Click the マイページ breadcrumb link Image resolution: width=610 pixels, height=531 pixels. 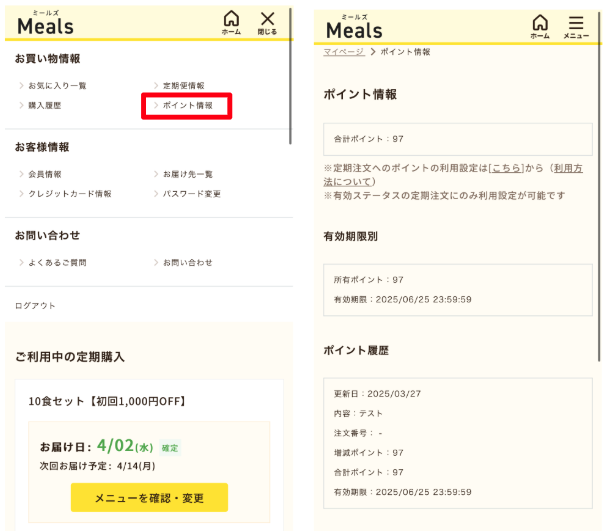(343, 50)
